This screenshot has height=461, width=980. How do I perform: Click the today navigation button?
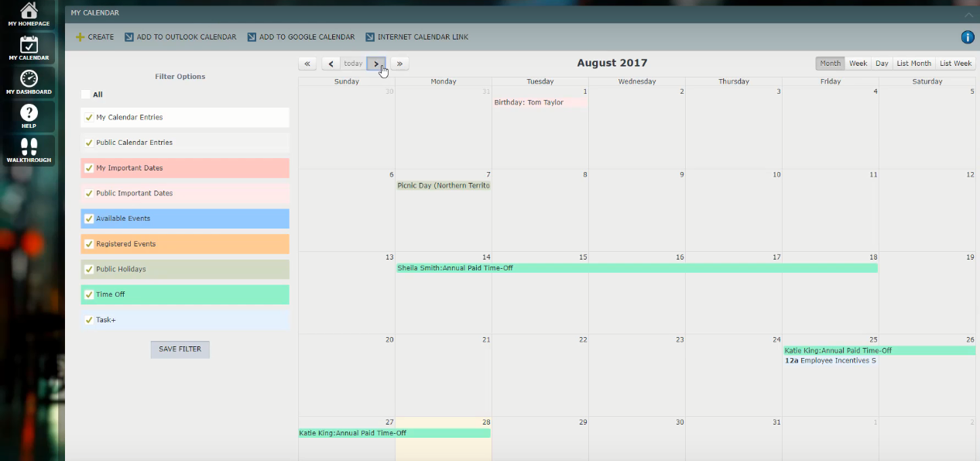(x=353, y=64)
